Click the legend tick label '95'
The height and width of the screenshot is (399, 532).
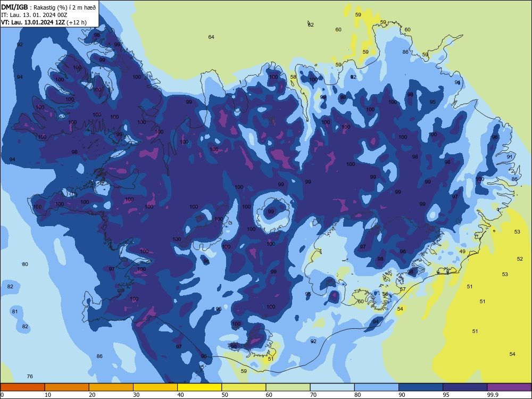(x=446, y=395)
